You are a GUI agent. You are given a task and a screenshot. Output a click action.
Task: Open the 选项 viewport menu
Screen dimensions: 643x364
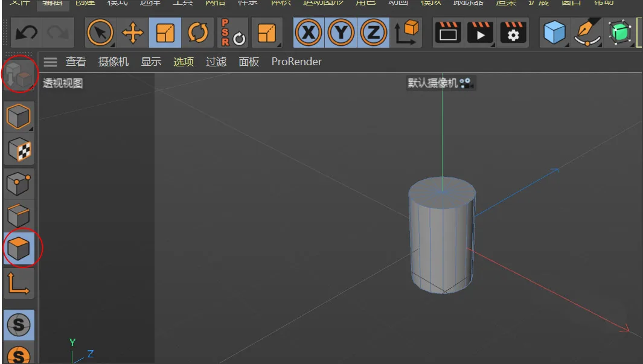tap(184, 62)
